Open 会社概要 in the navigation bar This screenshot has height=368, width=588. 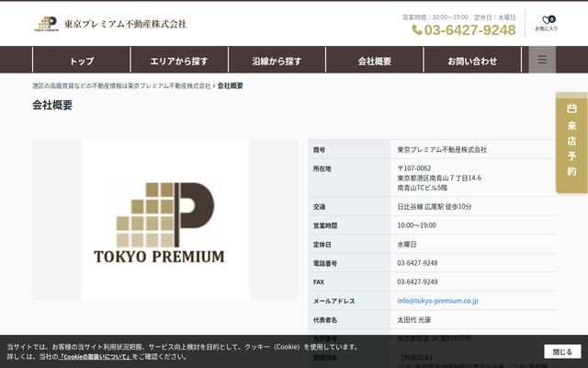[375, 61]
